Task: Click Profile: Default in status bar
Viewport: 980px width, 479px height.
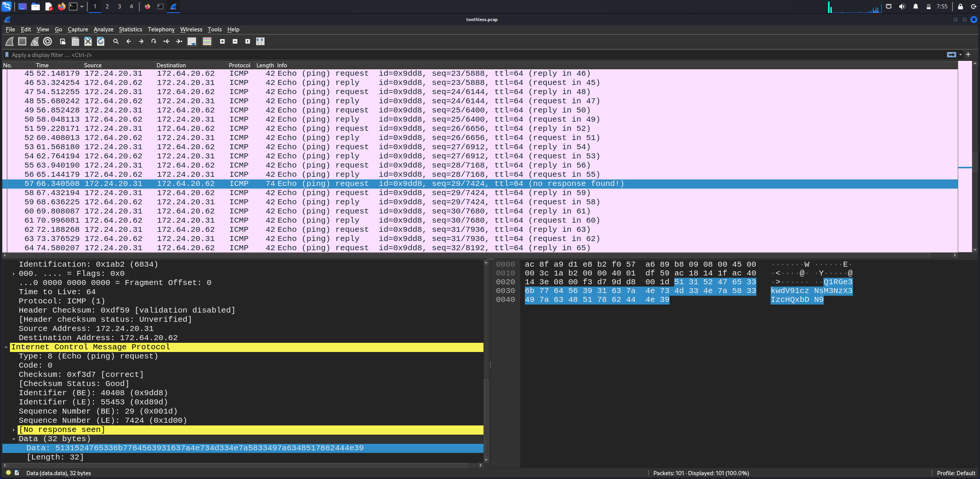Action: click(x=956, y=473)
